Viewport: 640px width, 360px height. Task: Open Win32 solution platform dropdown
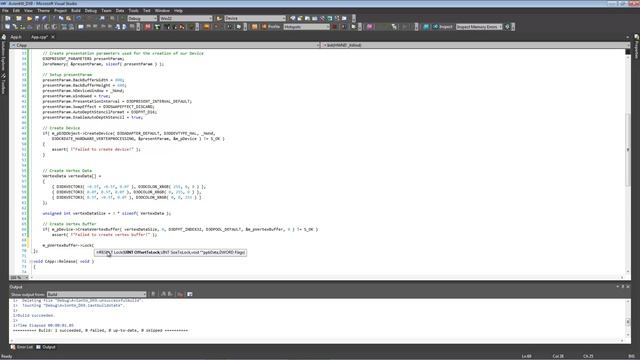[x=186, y=18]
